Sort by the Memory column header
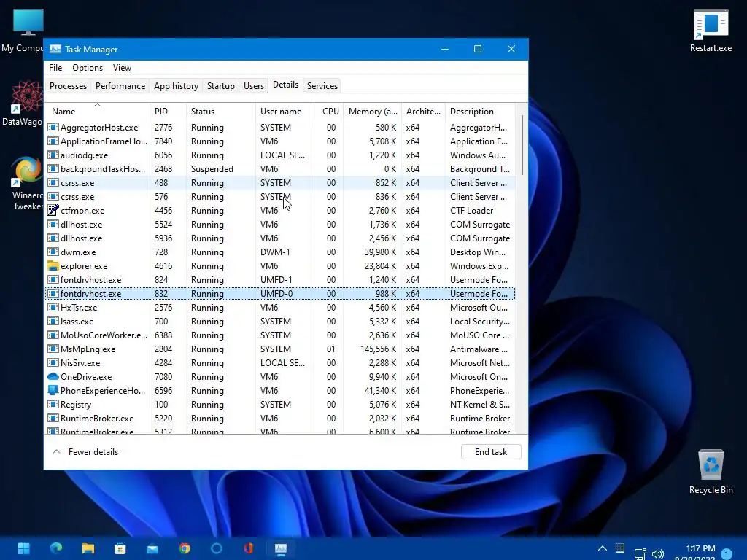The height and width of the screenshot is (560, 747). 372,112
